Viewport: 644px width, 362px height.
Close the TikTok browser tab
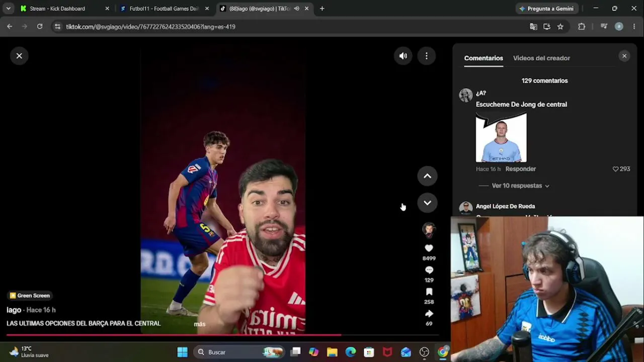pos(306,9)
